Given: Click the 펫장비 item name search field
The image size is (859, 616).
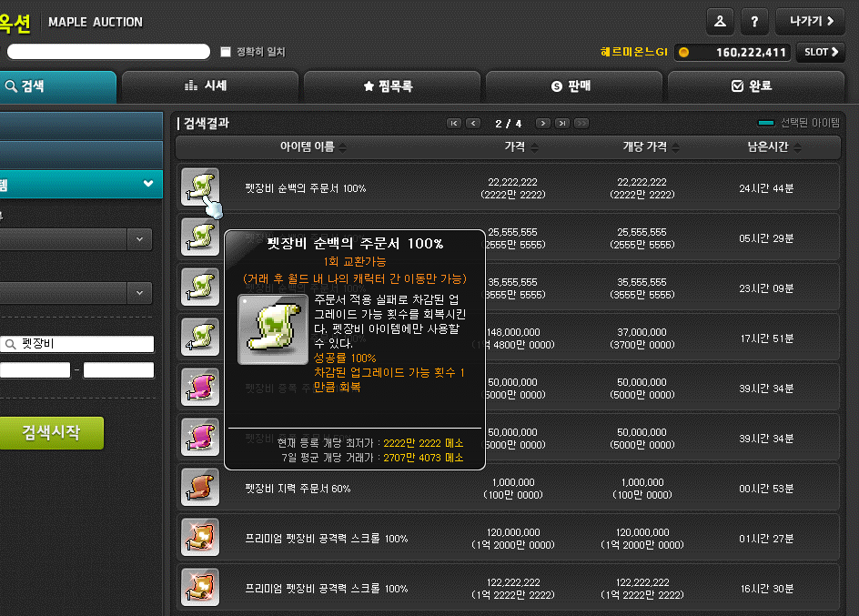Looking at the screenshot, I should (76, 344).
